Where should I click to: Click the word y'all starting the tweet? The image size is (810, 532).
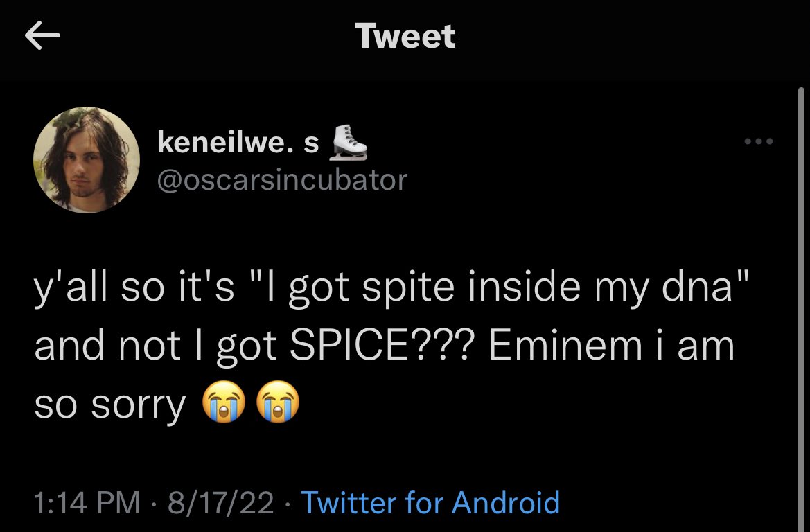pos(71,287)
